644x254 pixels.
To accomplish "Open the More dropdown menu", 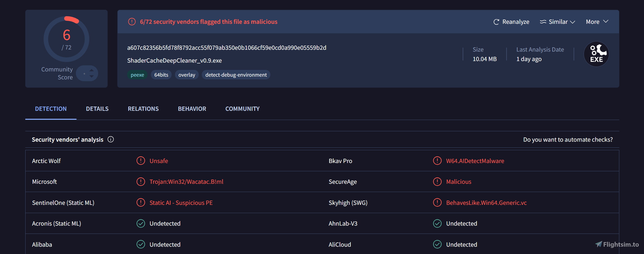I will pos(597,22).
